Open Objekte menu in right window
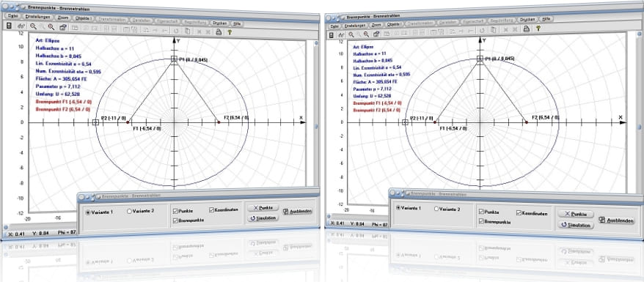Viewport: 644px width, 282px height. pos(394,24)
